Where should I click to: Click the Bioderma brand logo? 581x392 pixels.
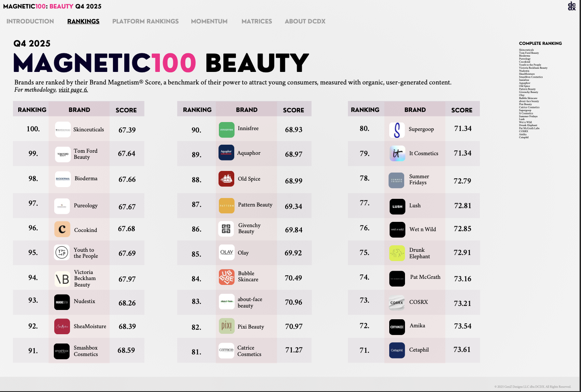pos(63,179)
